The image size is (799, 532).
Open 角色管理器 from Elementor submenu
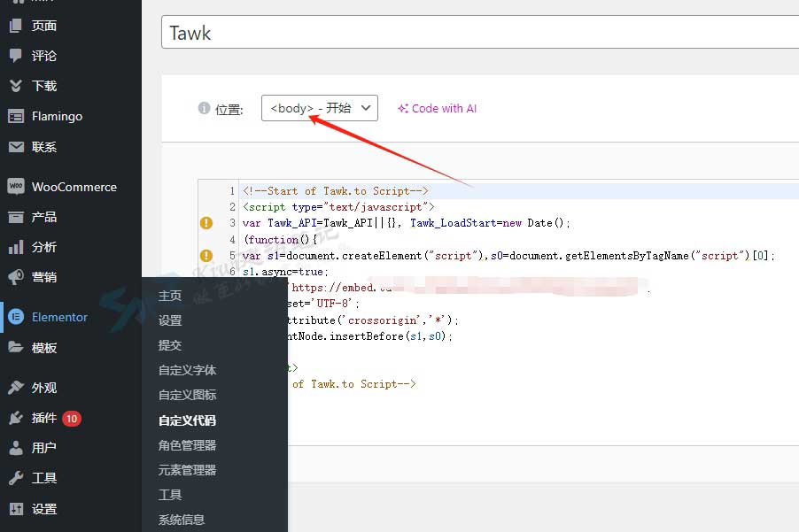pyautogui.click(x=187, y=445)
